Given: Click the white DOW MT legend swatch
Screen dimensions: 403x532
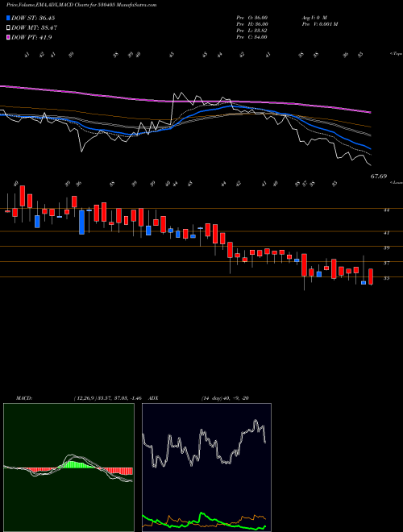Looking at the screenshot, I should pyautogui.click(x=8, y=28).
